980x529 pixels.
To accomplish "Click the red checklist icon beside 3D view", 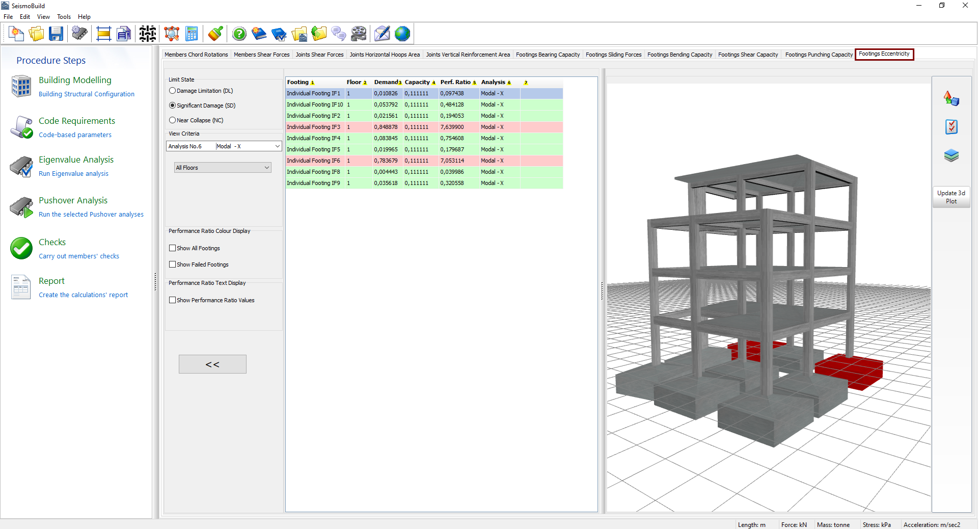I will coord(951,127).
